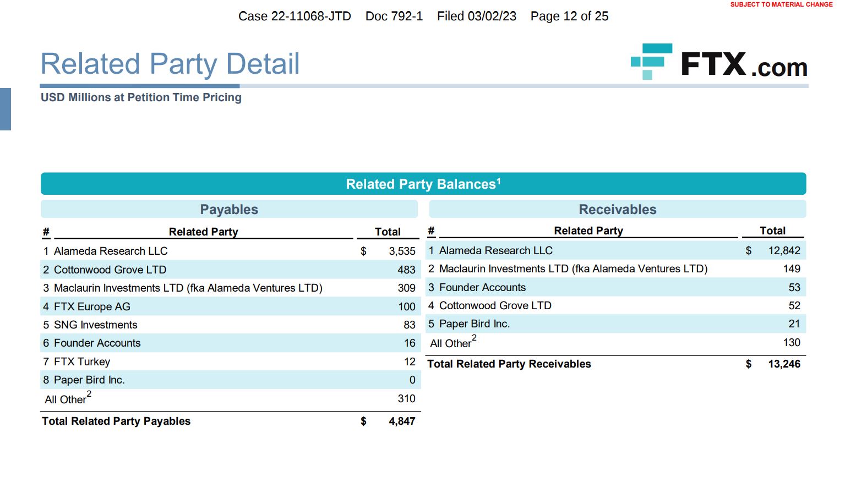Click the 'FTX Turkey' row
845x504 pixels.
coord(231,361)
